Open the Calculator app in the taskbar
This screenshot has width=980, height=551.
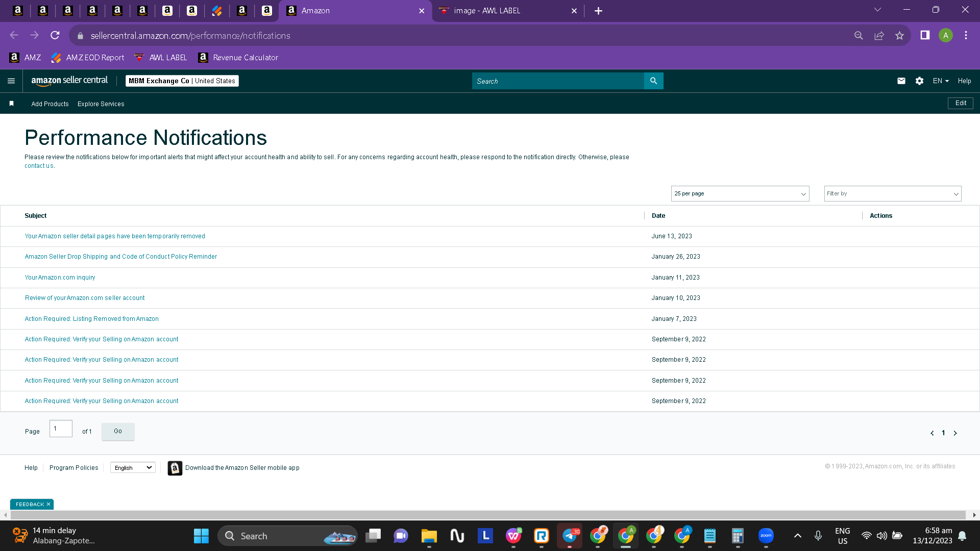coord(738,536)
